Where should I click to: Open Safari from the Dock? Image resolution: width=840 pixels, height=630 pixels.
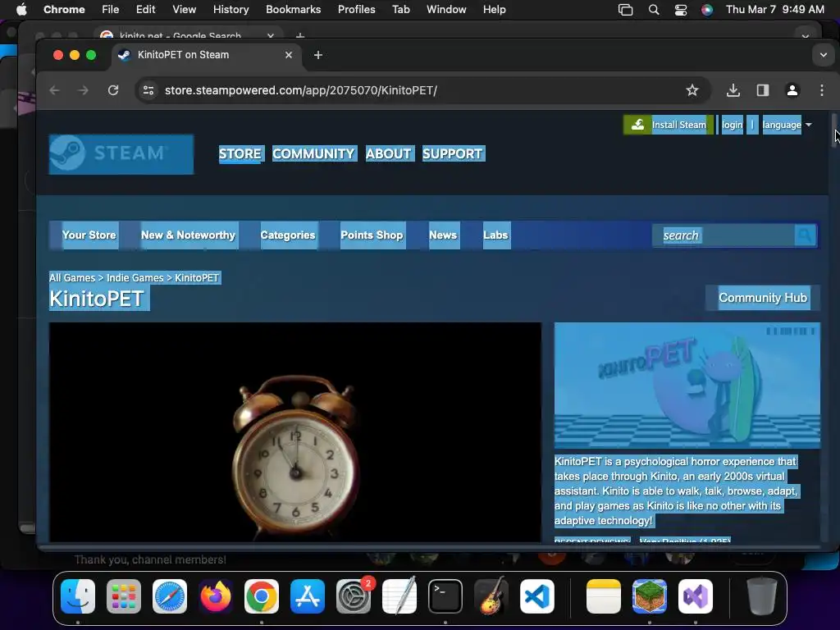(170, 596)
